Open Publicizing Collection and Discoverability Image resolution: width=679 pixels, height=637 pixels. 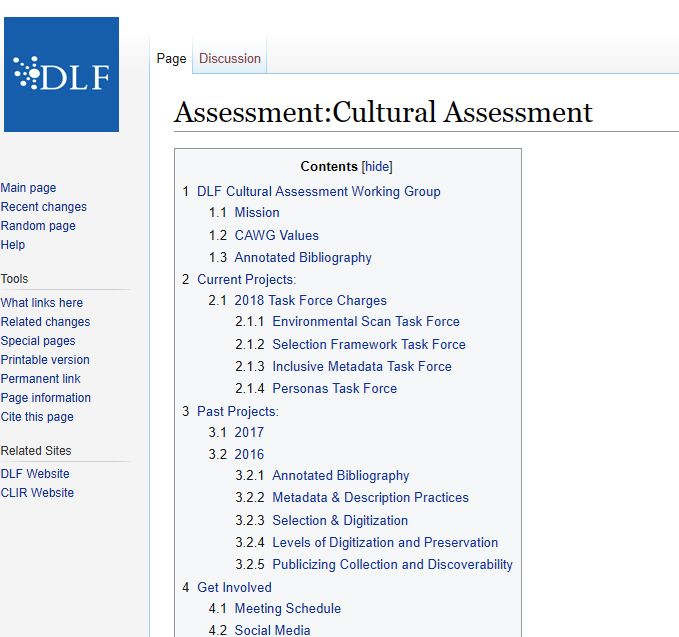pos(392,565)
